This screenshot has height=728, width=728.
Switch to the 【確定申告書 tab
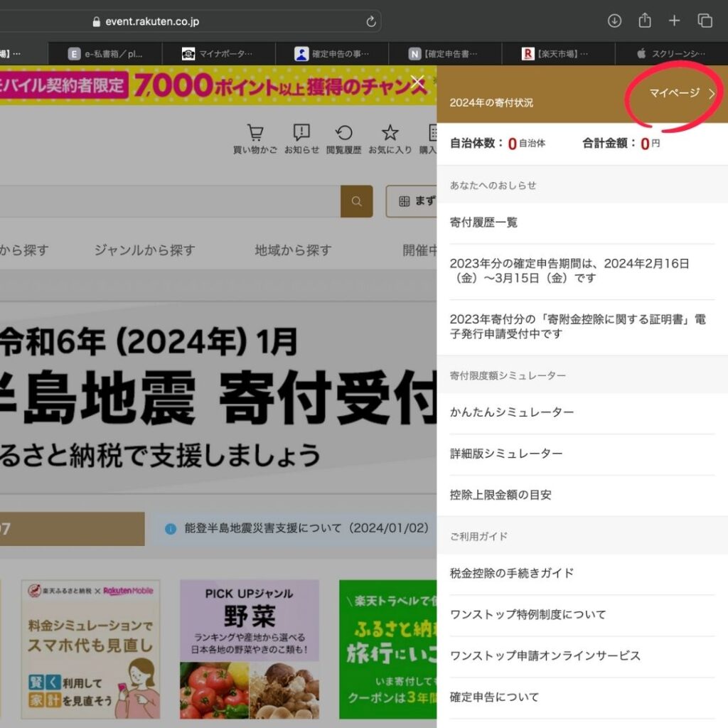coord(445,54)
